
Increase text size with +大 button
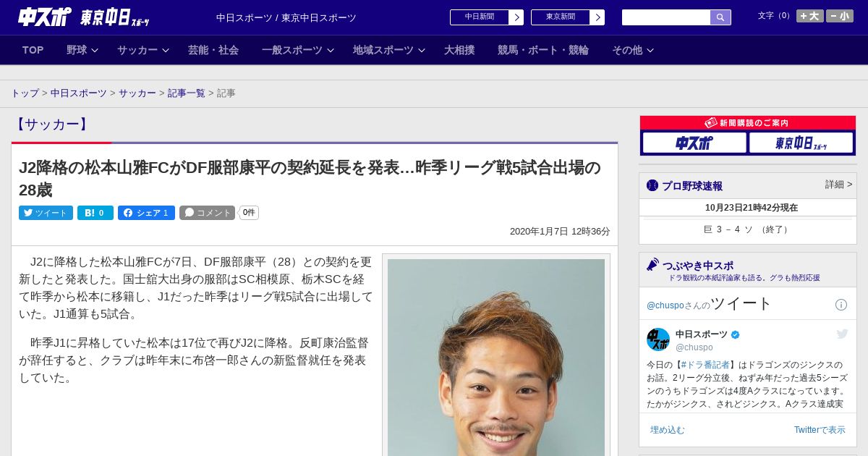tap(810, 16)
